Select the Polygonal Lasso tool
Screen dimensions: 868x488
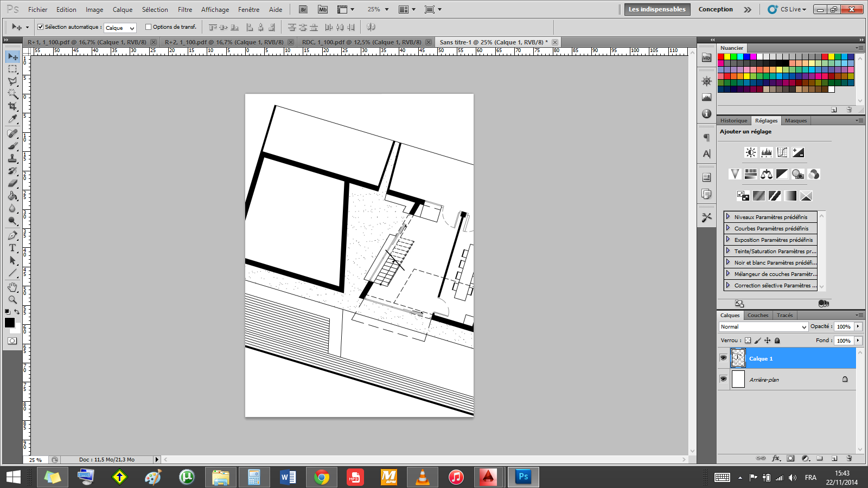[12, 81]
